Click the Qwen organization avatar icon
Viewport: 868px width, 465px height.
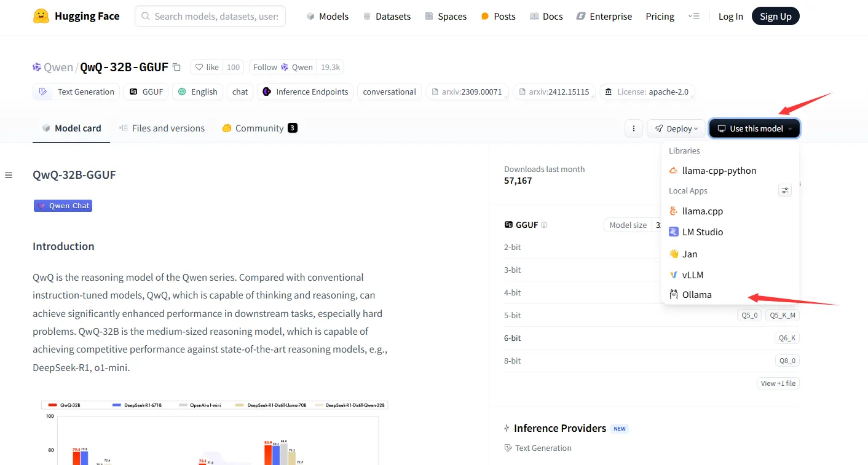(37, 67)
